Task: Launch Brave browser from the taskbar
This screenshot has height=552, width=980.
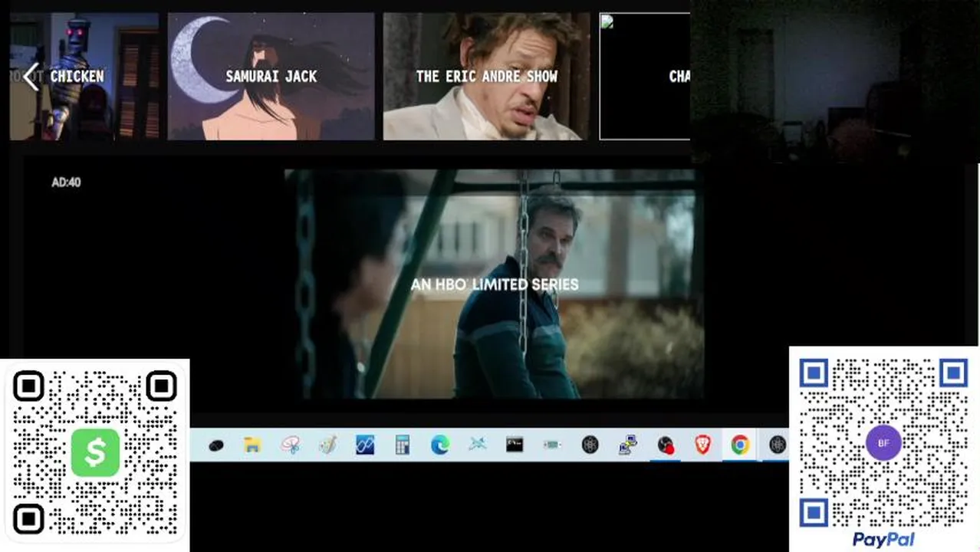Action: (703, 445)
